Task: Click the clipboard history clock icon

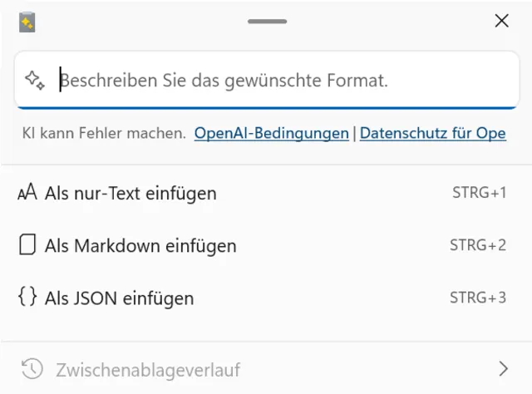Action: tap(32, 368)
